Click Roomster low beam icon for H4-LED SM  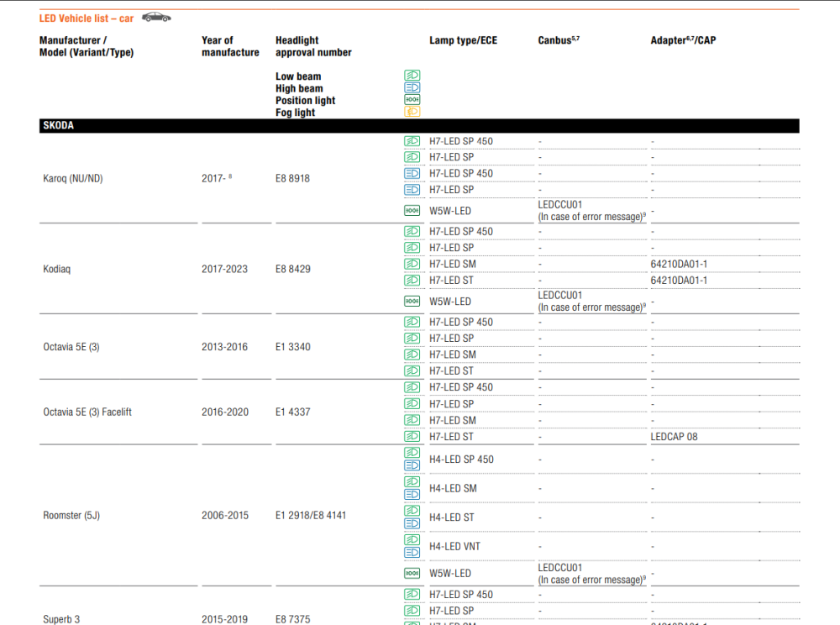coord(412,482)
